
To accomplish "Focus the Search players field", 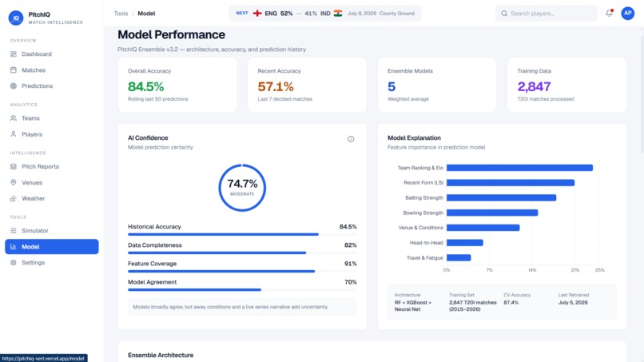I will tap(546, 14).
